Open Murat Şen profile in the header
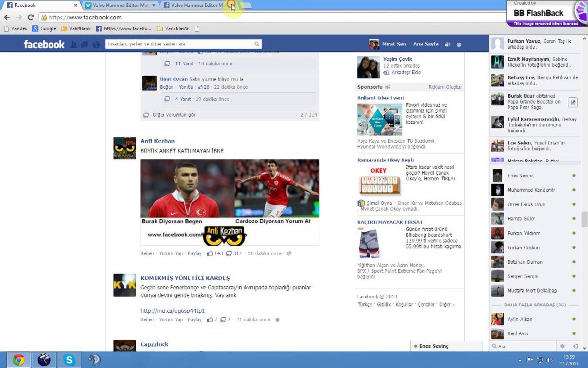588x368 pixels. [388, 44]
